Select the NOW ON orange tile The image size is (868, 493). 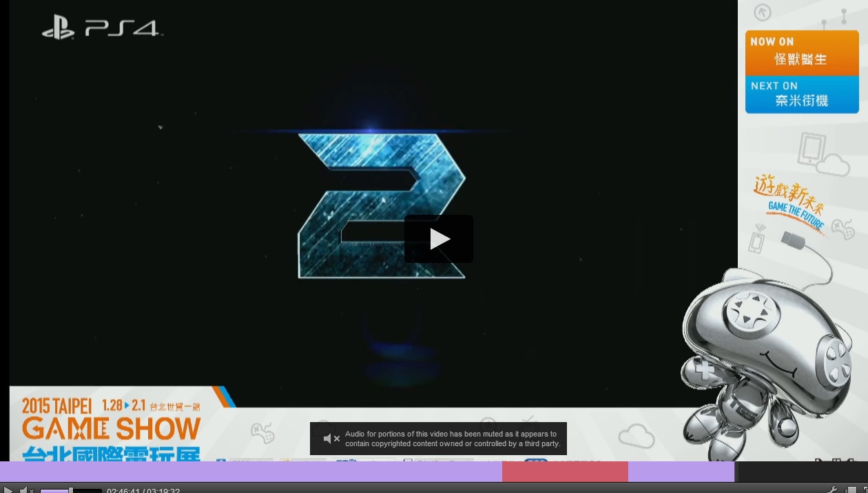click(802, 52)
